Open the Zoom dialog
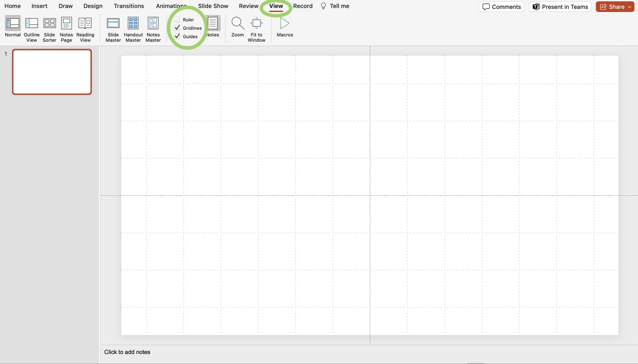Image resolution: width=638 pixels, height=364 pixels. pyautogui.click(x=238, y=27)
